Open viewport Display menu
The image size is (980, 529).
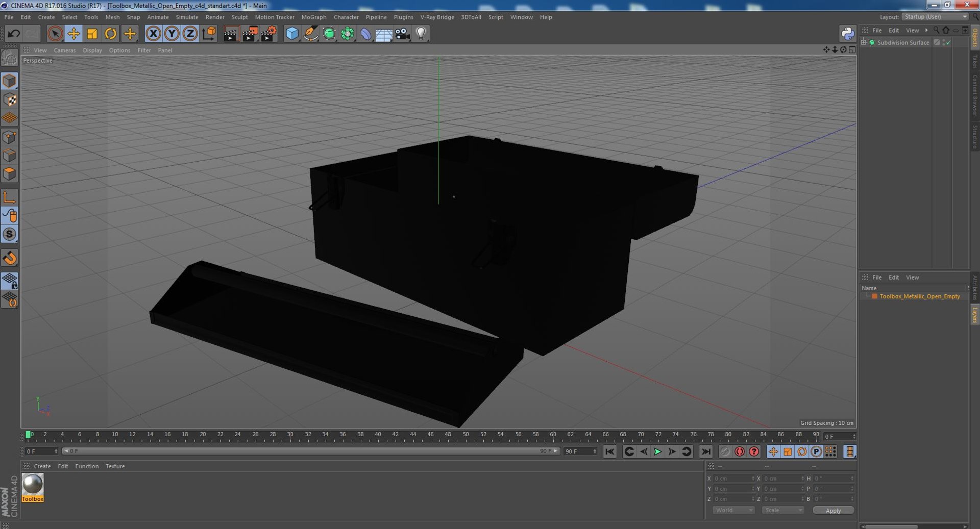point(92,50)
